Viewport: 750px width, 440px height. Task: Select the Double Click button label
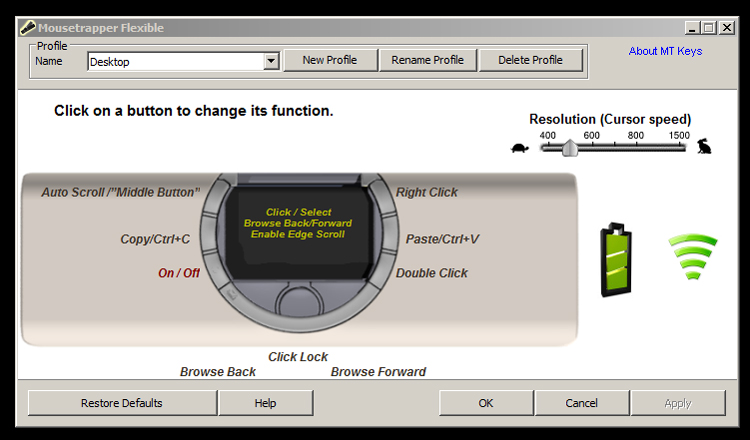pos(432,273)
